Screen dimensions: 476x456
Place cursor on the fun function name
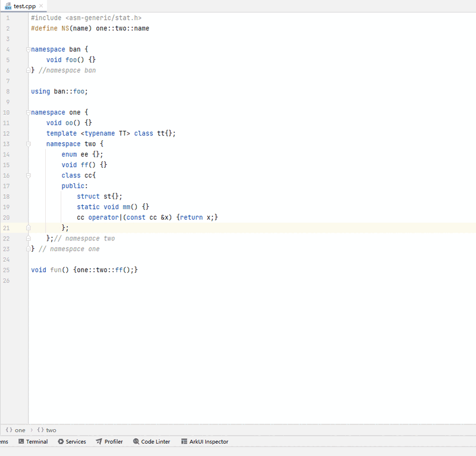pos(56,270)
